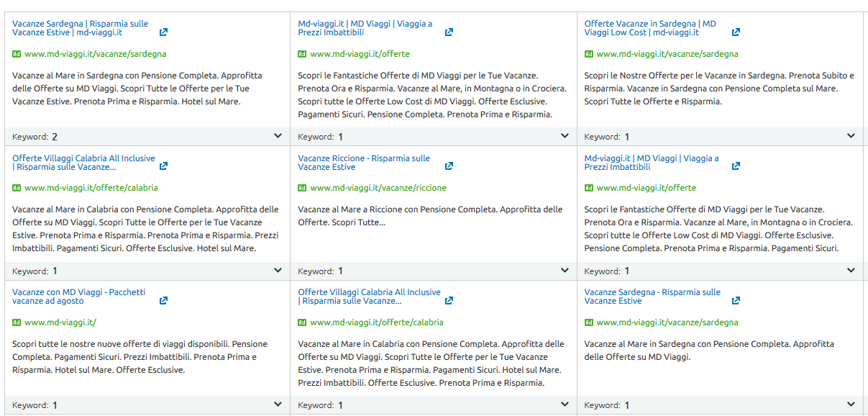Select Keyword count in the 'Vacanze Riccione' card
Image resolution: width=868 pixels, height=416 pixels.
pyautogui.click(x=341, y=271)
